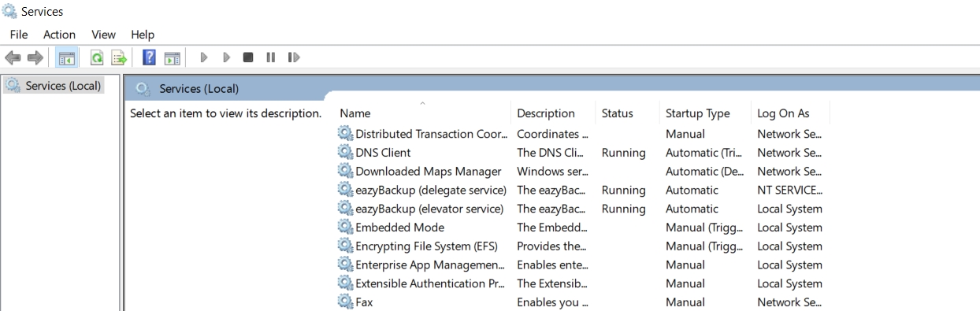The image size is (980, 311).
Task: Click gear icon beside Enterprise App Management
Action: point(345,265)
